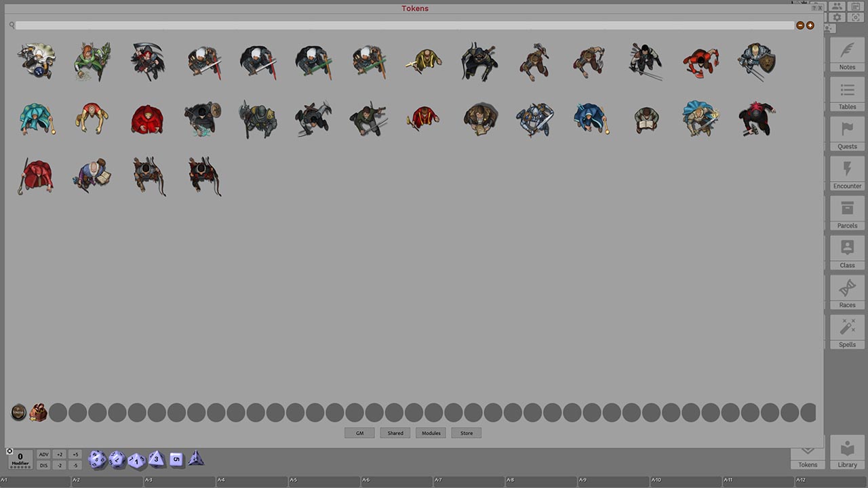Open the Options gear icon at top right
Image resolution: width=868 pixels, height=488 pixels.
[837, 17]
